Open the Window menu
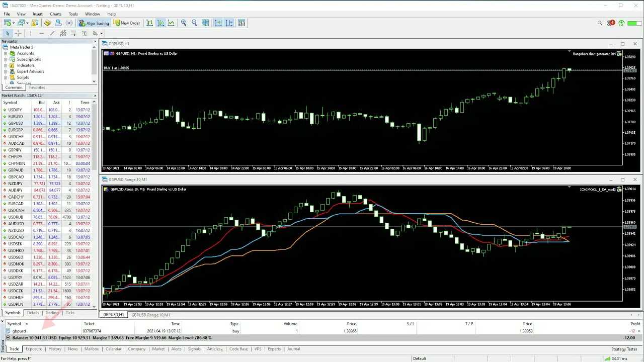 click(x=93, y=14)
